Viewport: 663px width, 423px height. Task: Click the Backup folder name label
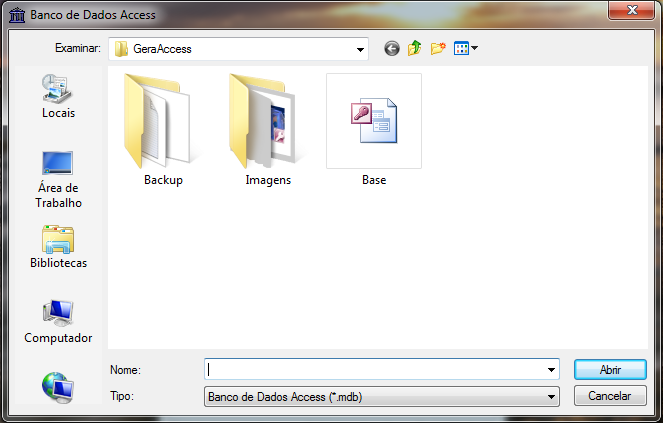coord(163,180)
